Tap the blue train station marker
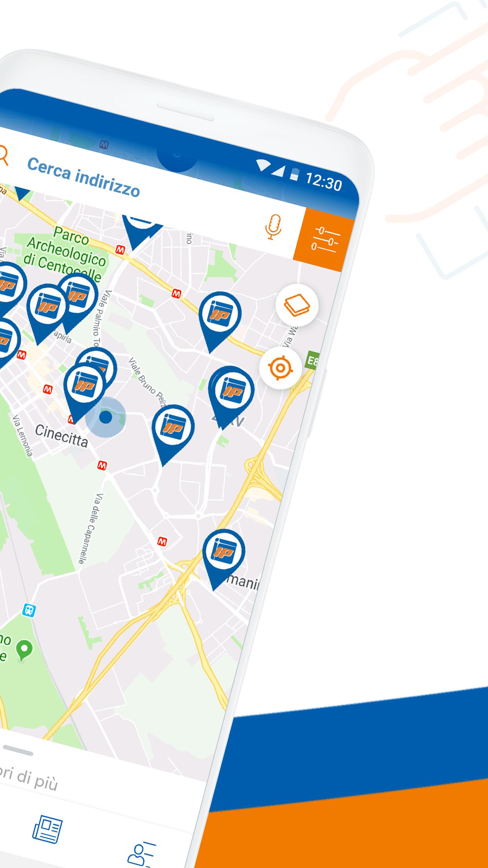Image resolution: width=488 pixels, height=868 pixels. coord(29,611)
